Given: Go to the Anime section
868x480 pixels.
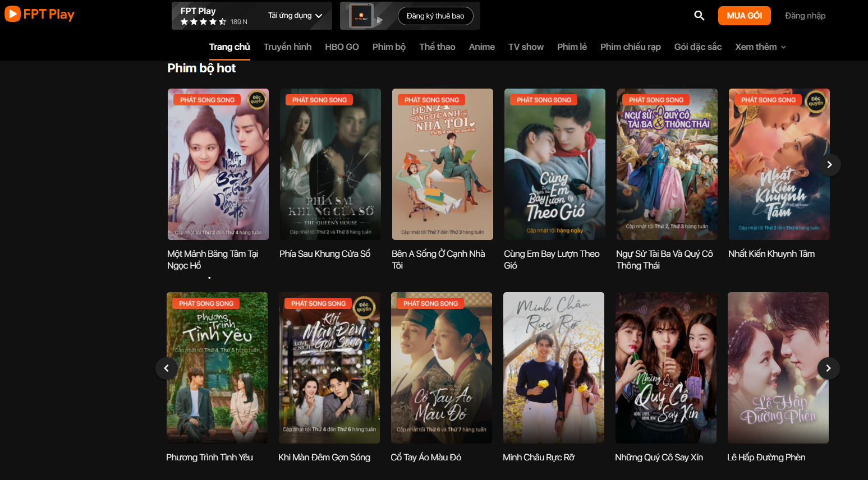Looking at the screenshot, I should click(482, 47).
